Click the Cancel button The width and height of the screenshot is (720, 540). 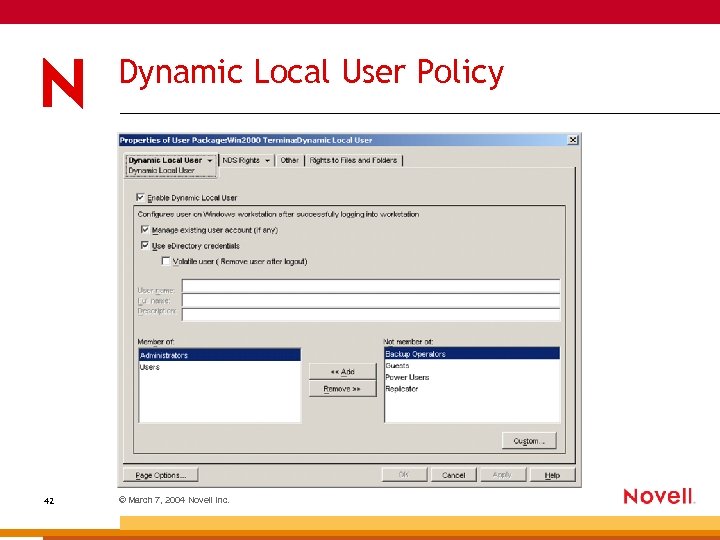(x=454, y=475)
